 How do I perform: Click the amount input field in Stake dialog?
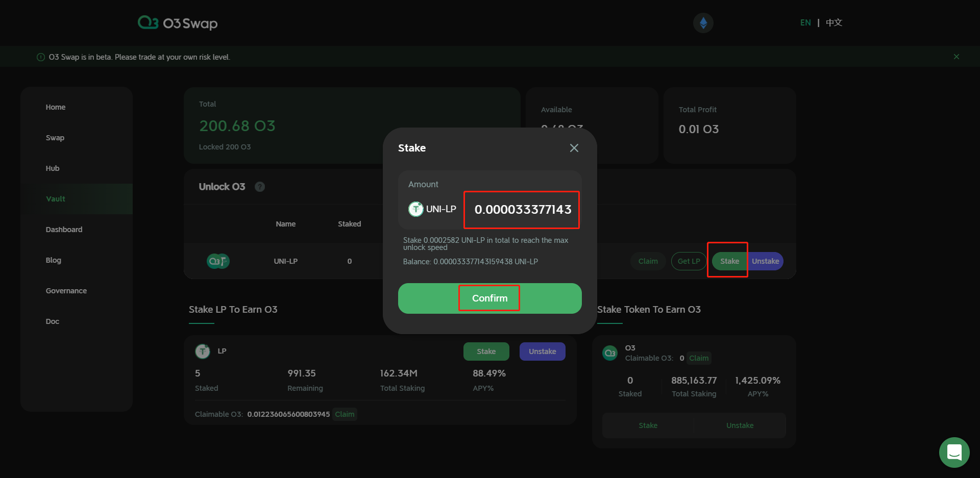coord(522,210)
